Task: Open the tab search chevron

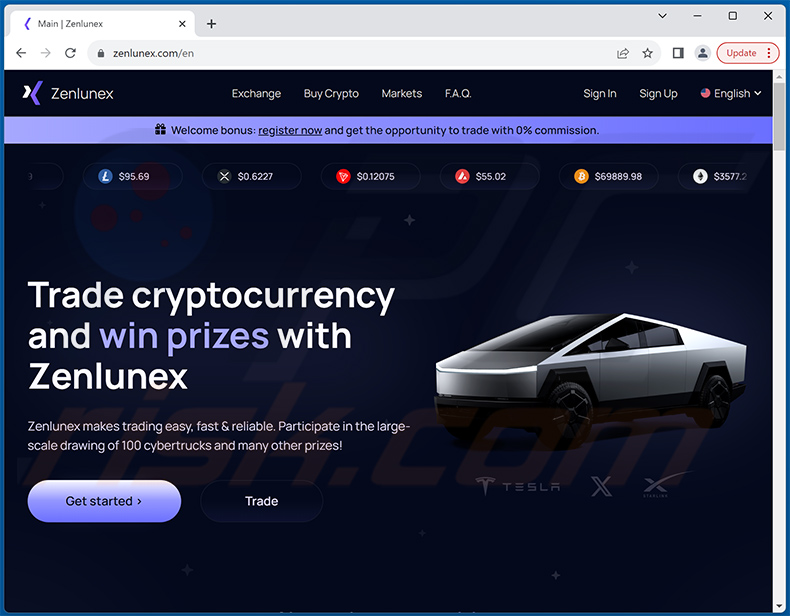Action: pyautogui.click(x=663, y=16)
